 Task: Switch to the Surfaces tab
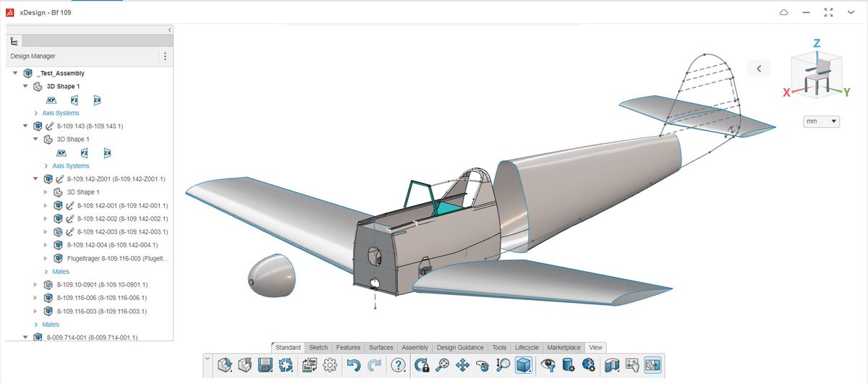[381, 348]
